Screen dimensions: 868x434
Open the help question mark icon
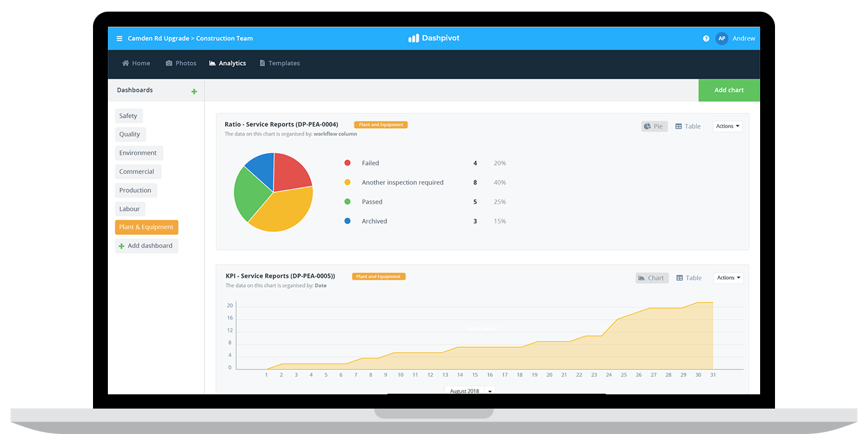706,38
